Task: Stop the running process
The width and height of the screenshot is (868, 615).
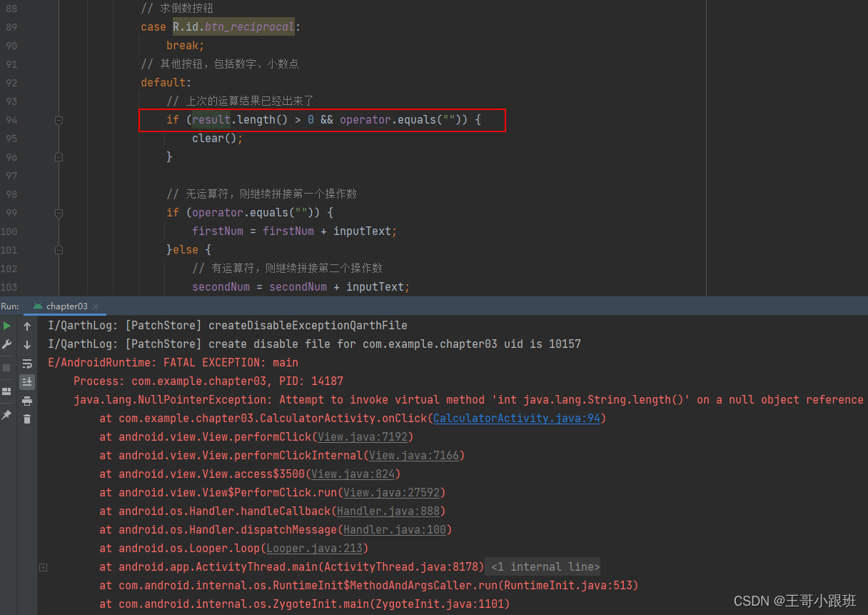Action: coord(6,366)
